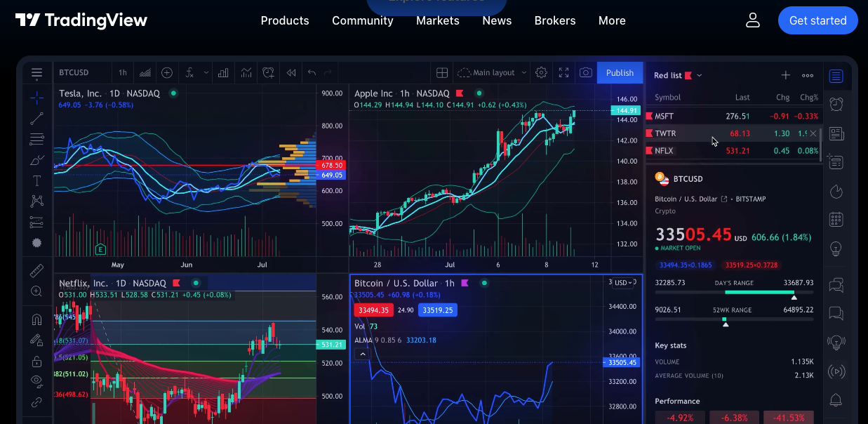Open chart settings via the gear icon
This screenshot has height=424, width=868.
point(540,72)
